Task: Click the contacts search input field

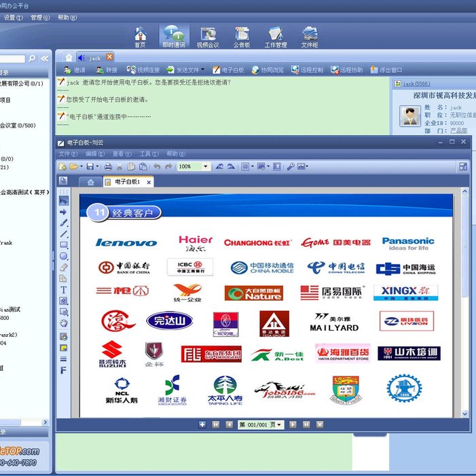Action: coord(12,58)
